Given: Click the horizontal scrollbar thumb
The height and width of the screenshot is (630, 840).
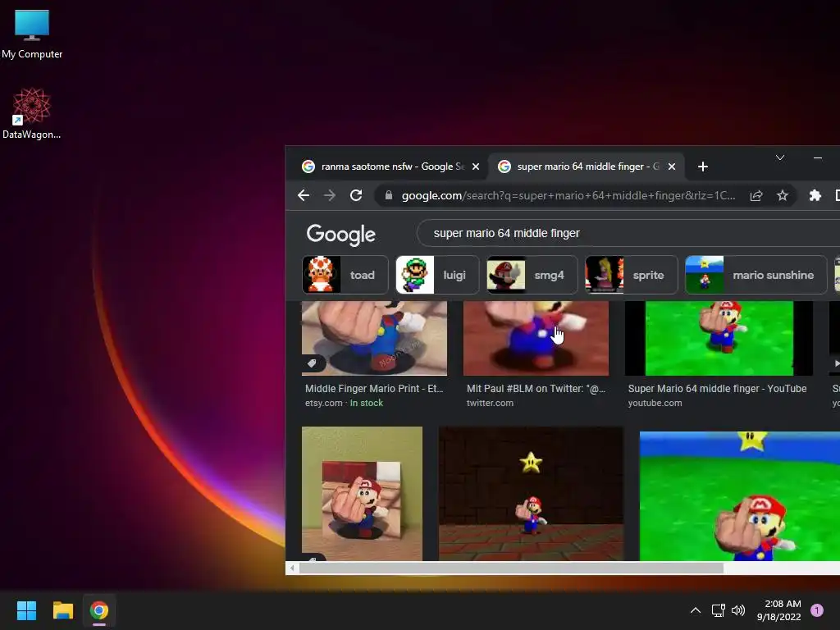Looking at the screenshot, I should pyautogui.click(x=511, y=568).
